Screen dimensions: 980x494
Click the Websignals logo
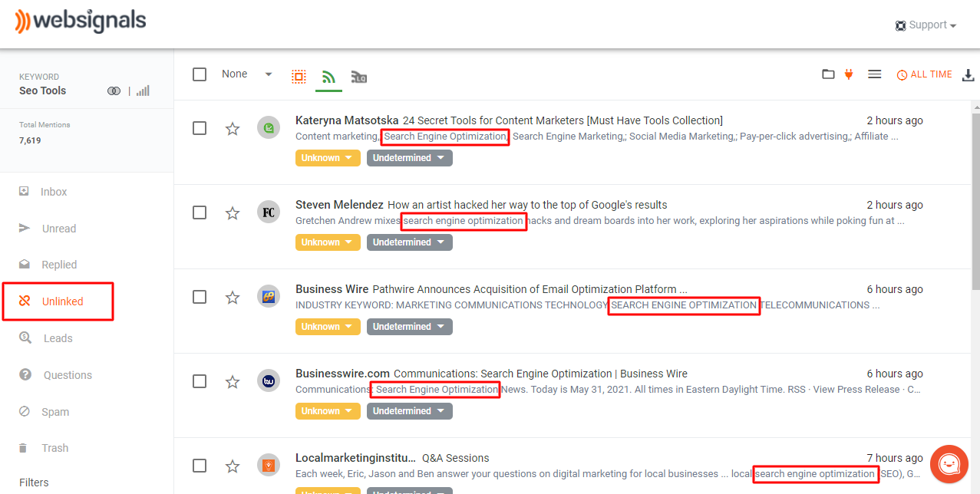81,21
